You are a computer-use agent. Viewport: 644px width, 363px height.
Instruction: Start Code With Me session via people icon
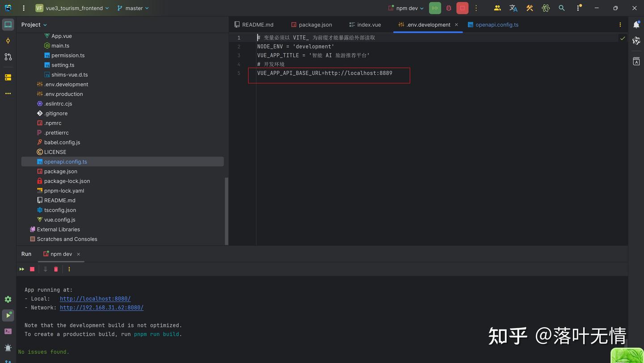(x=497, y=8)
